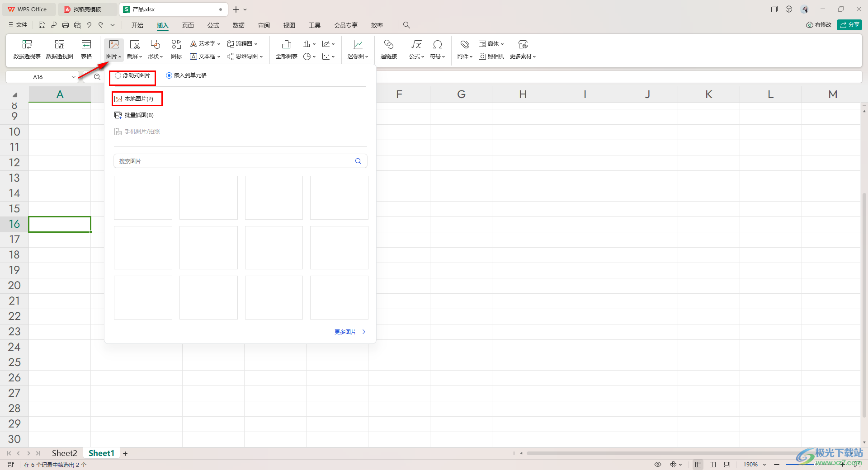
Task: Select the embed in cell (嵌入到单元格) radio
Action: click(x=169, y=75)
